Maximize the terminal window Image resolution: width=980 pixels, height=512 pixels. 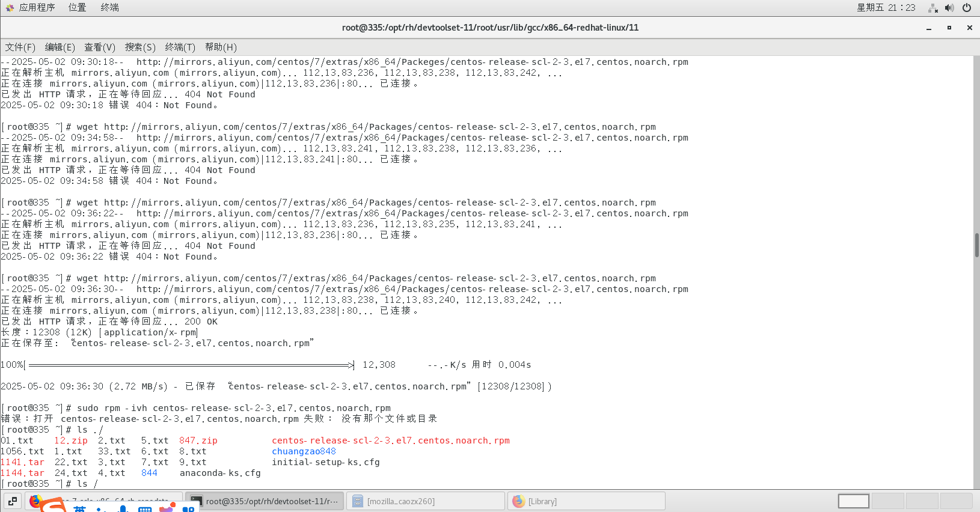coord(949,28)
